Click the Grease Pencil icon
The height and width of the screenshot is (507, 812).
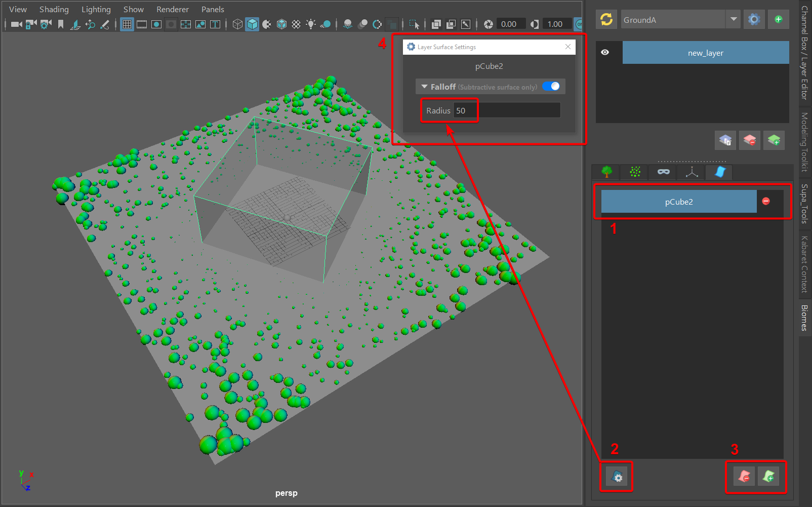[105, 24]
